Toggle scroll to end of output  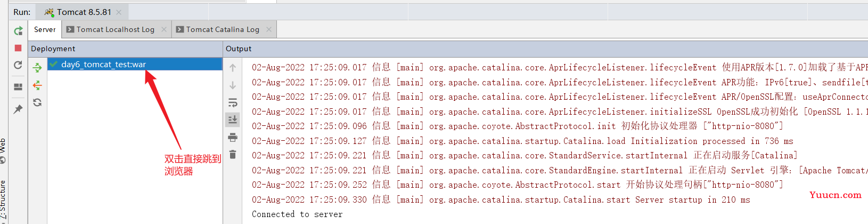233,119
